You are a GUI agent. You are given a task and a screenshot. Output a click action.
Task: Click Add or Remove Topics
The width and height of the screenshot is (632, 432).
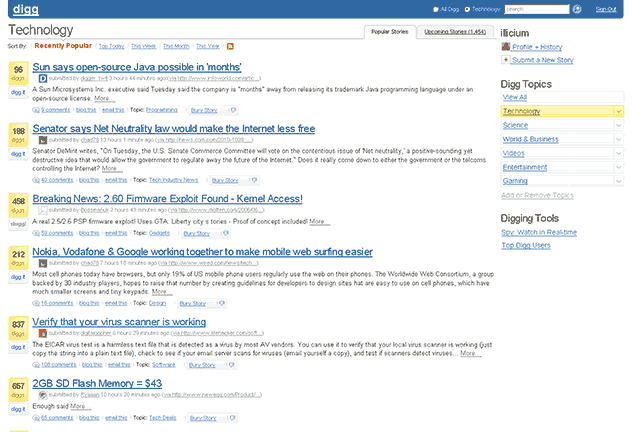coord(537,195)
